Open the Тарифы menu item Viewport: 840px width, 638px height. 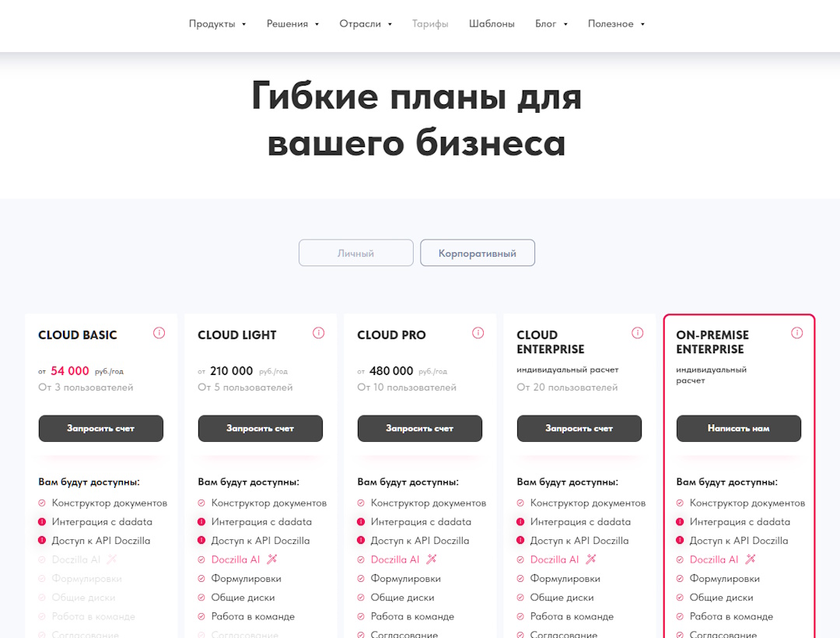pyautogui.click(x=430, y=23)
